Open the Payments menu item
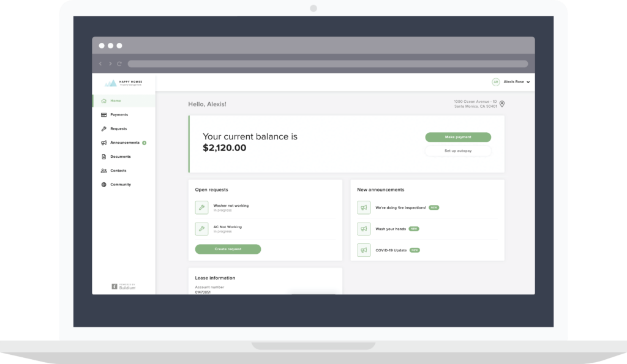 click(119, 115)
